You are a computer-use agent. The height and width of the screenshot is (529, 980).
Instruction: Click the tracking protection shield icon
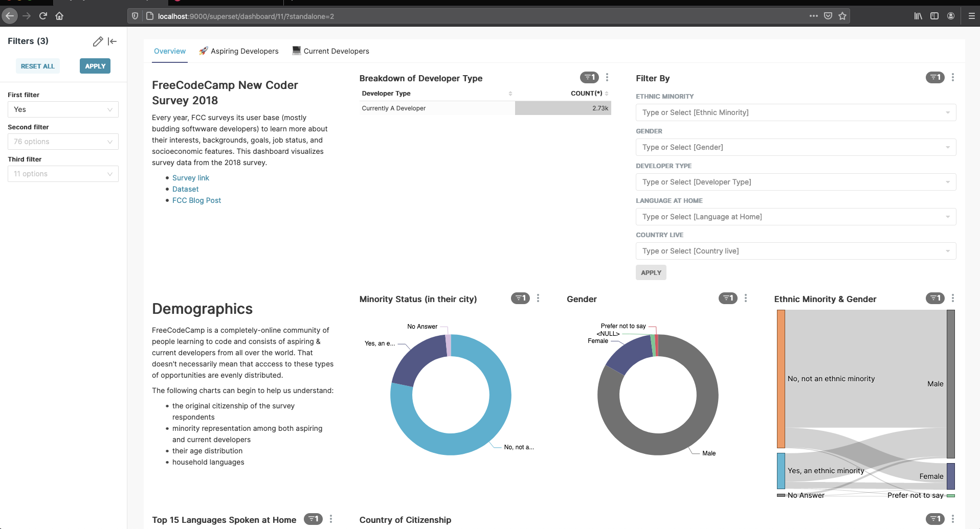[x=135, y=16]
